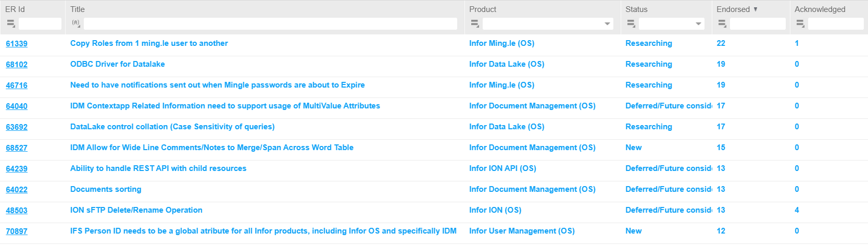
Task: Select title 'IDM Contextapp Related Information' row
Action: tap(225, 106)
